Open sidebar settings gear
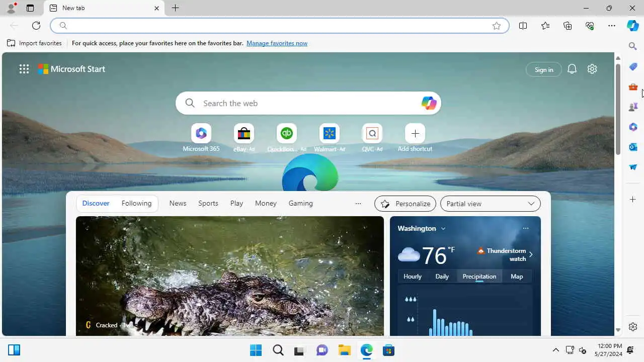 [x=633, y=327]
